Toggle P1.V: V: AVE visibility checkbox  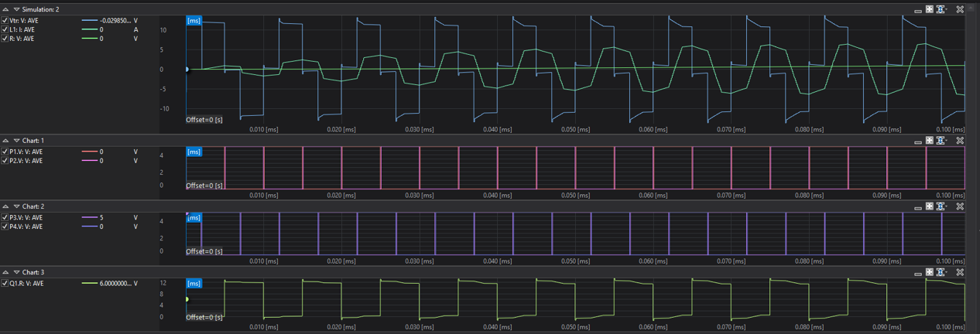pos(5,152)
